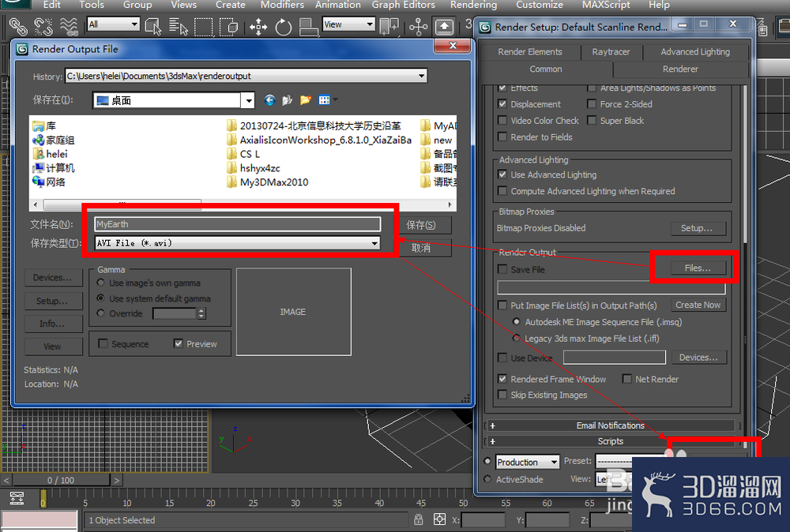Image resolution: width=790 pixels, height=532 pixels.
Task: Click the Create Now button
Action: [x=698, y=305]
